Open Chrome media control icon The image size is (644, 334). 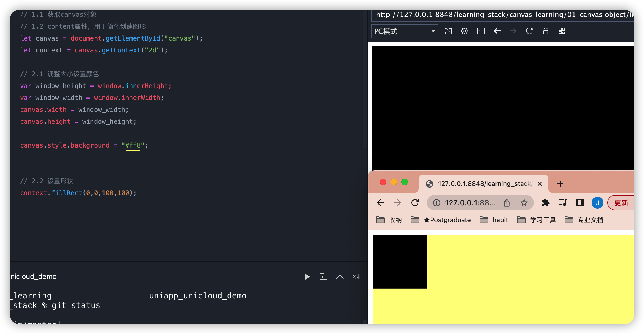[x=563, y=203]
